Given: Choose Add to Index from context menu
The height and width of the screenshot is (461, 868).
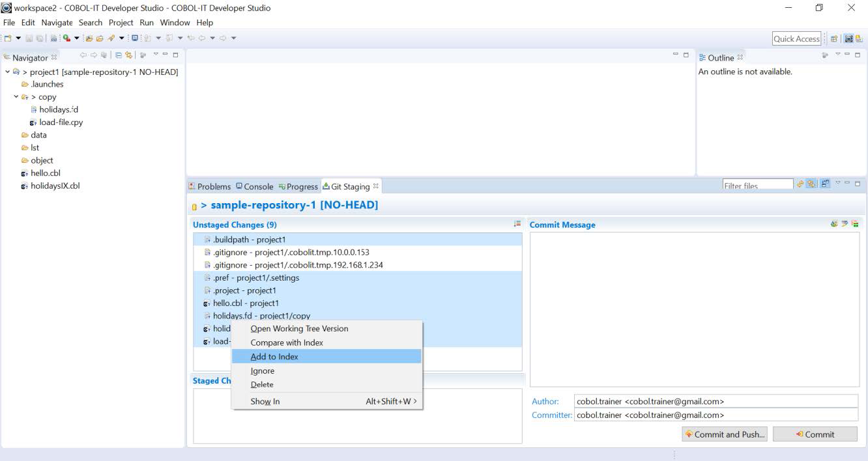Looking at the screenshot, I should [x=274, y=356].
